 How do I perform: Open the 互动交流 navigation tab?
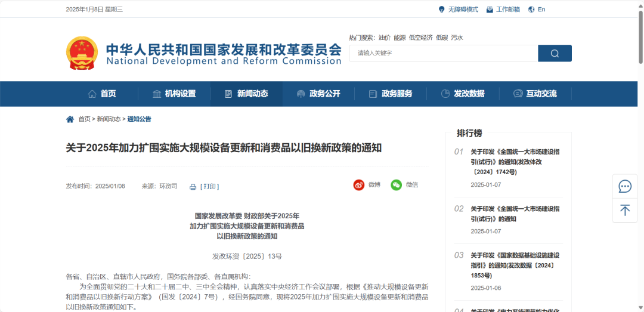(535, 94)
